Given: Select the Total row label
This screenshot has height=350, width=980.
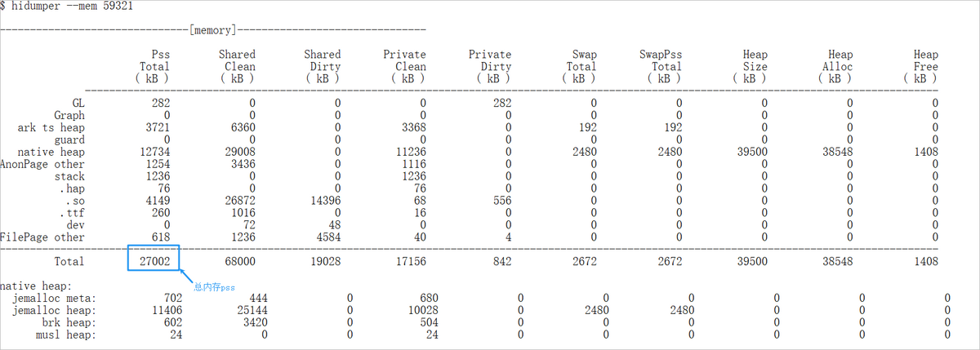Looking at the screenshot, I should (69, 262).
